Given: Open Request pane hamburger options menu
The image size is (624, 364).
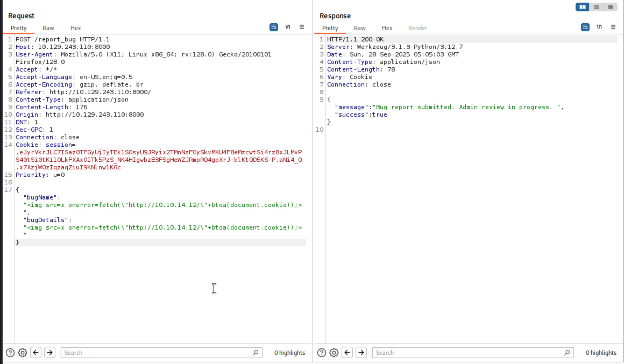Looking at the screenshot, I should coord(302,27).
